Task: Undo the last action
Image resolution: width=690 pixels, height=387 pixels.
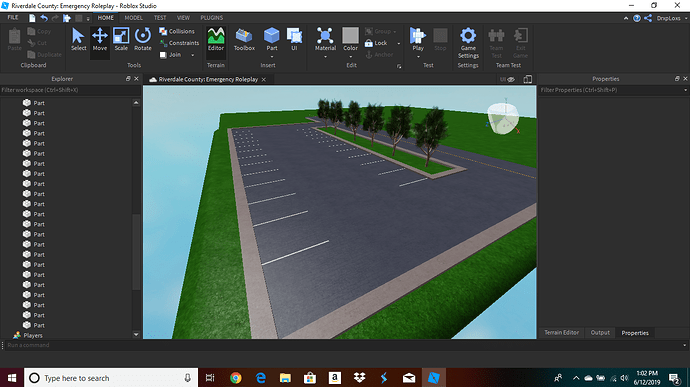Action: click(44, 18)
